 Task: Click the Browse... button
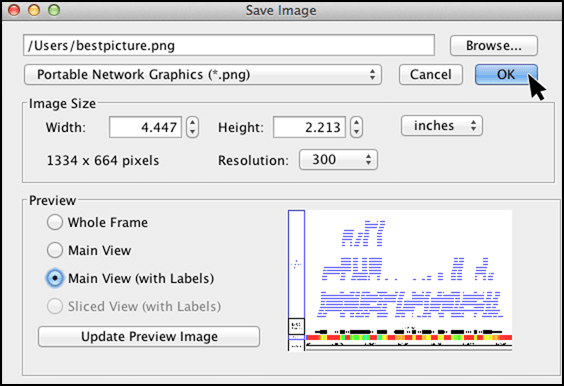[x=494, y=45]
